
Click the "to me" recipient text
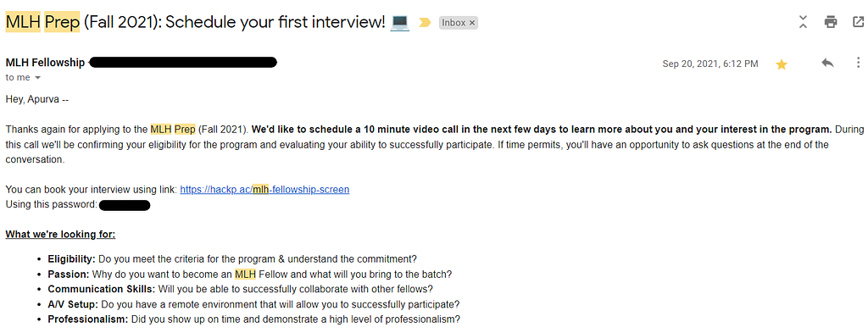tap(18, 77)
